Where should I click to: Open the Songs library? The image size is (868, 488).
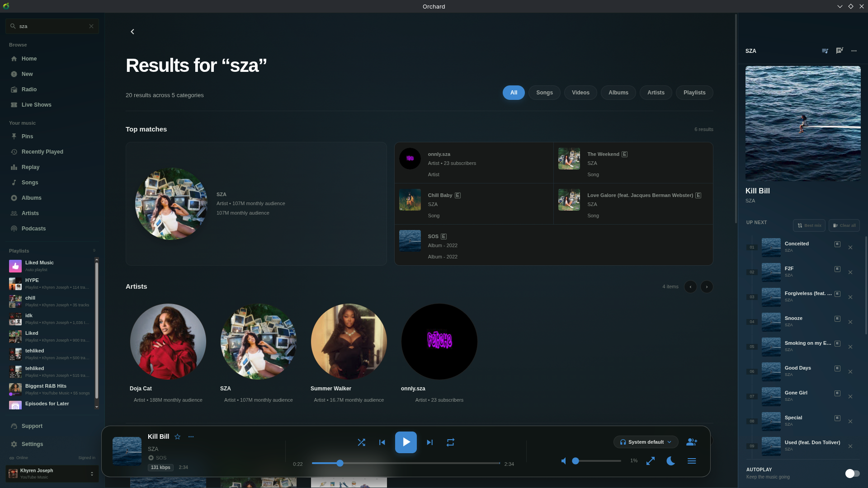(52, 183)
